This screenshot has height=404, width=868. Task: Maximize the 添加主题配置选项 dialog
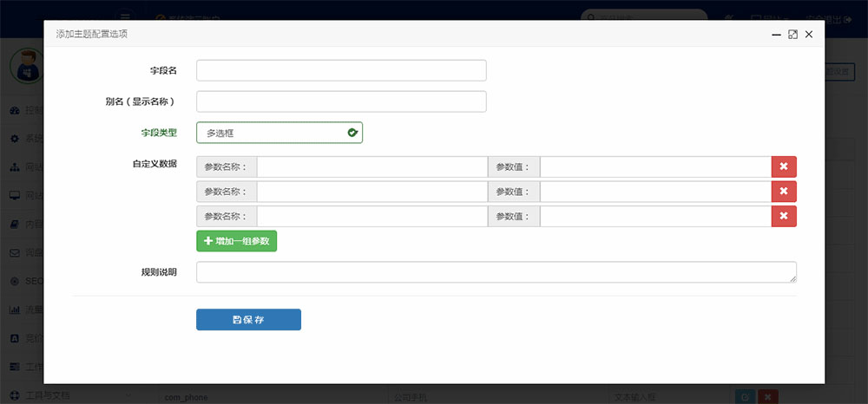(792, 34)
